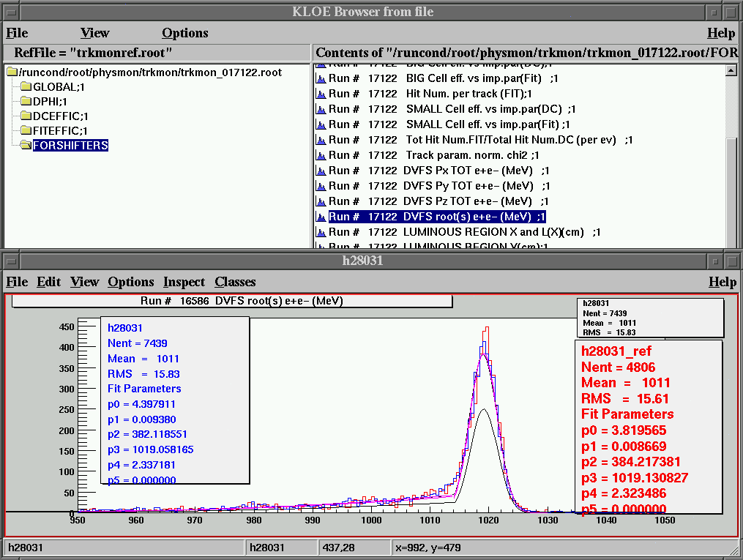The width and height of the screenshot is (743, 560).
Task: Select DVFS Py TOT e+e- (MeV) entry
Action: click(439, 186)
